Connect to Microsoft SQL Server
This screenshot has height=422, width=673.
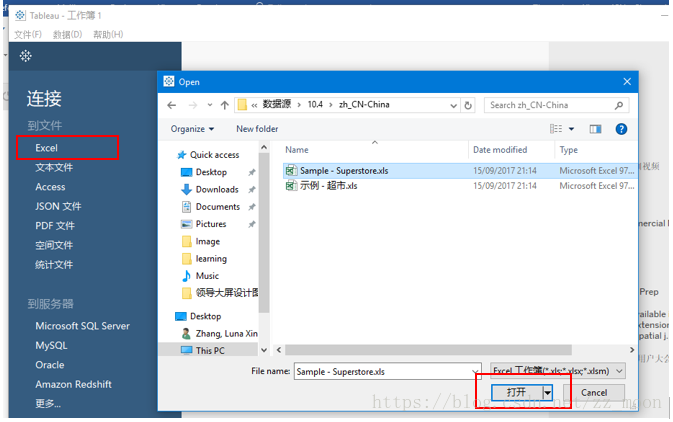click(x=82, y=326)
